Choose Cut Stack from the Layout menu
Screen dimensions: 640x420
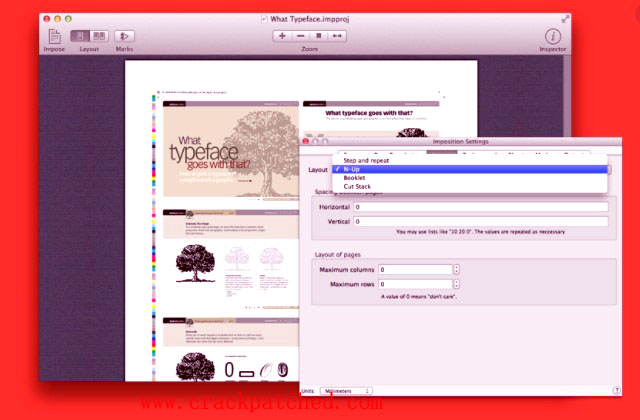point(470,187)
